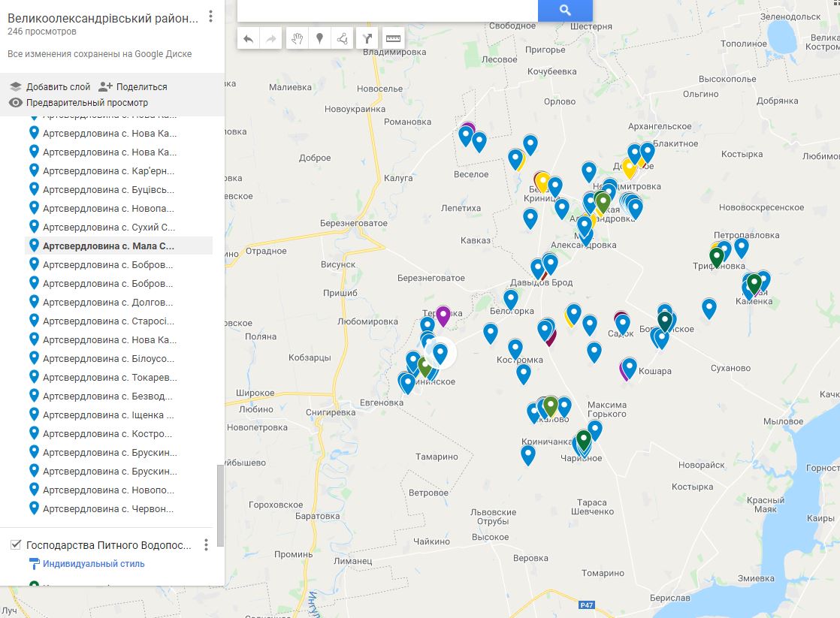This screenshot has width=840, height=618.
Task: Click Добавить слой to add layer
Action: click(x=50, y=87)
